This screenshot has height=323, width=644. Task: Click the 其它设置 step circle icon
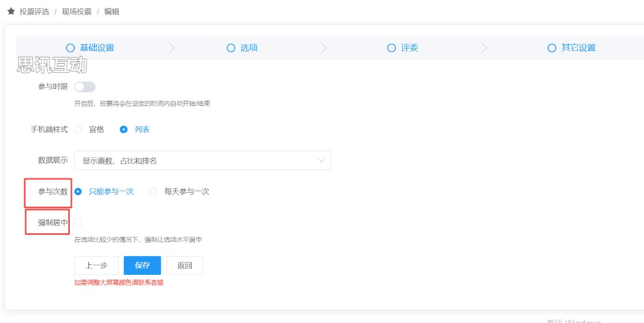point(551,48)
